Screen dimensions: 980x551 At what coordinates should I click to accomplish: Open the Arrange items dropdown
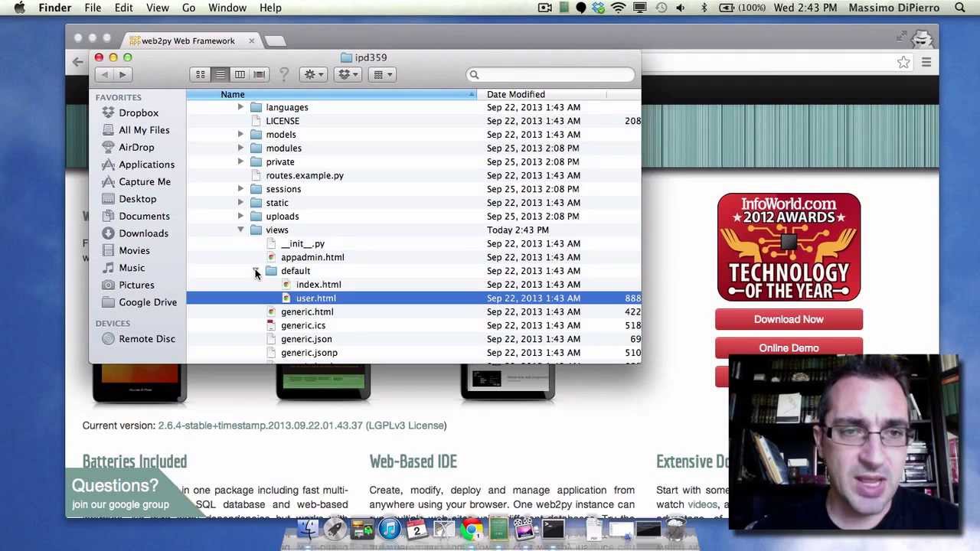pyautogui.click(x=382, y=74)
